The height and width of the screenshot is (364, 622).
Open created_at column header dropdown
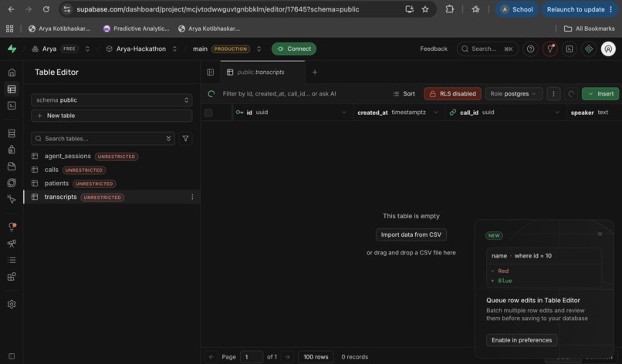(435, 113)
